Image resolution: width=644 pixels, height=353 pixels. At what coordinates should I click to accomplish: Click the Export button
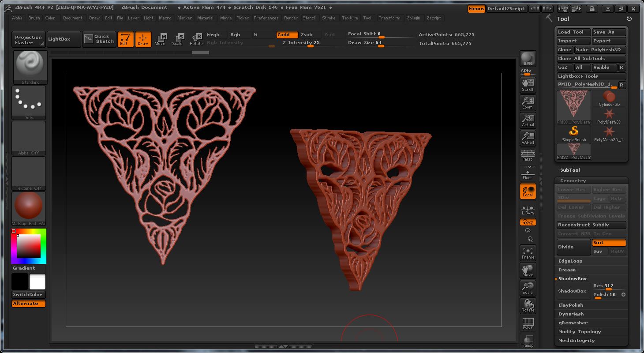pos(609,41)
